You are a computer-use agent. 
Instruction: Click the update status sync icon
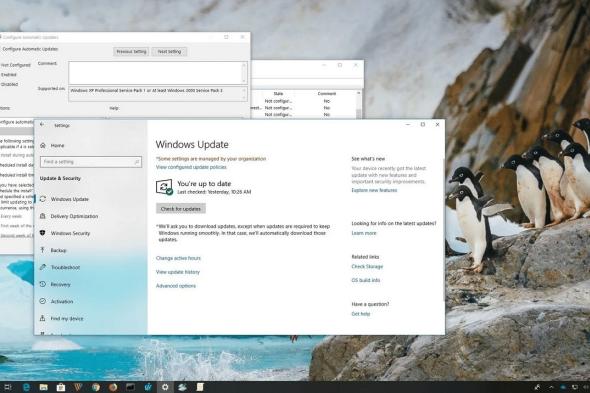click(x=164, y=187)
